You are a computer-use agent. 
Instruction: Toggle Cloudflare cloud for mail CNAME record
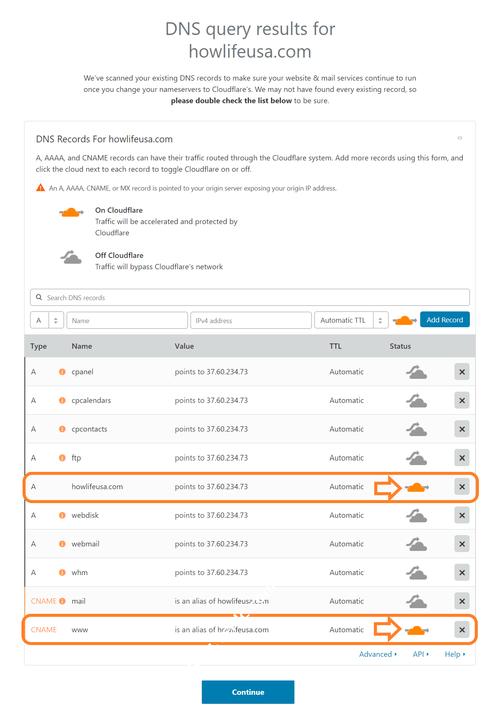point(416,601)
